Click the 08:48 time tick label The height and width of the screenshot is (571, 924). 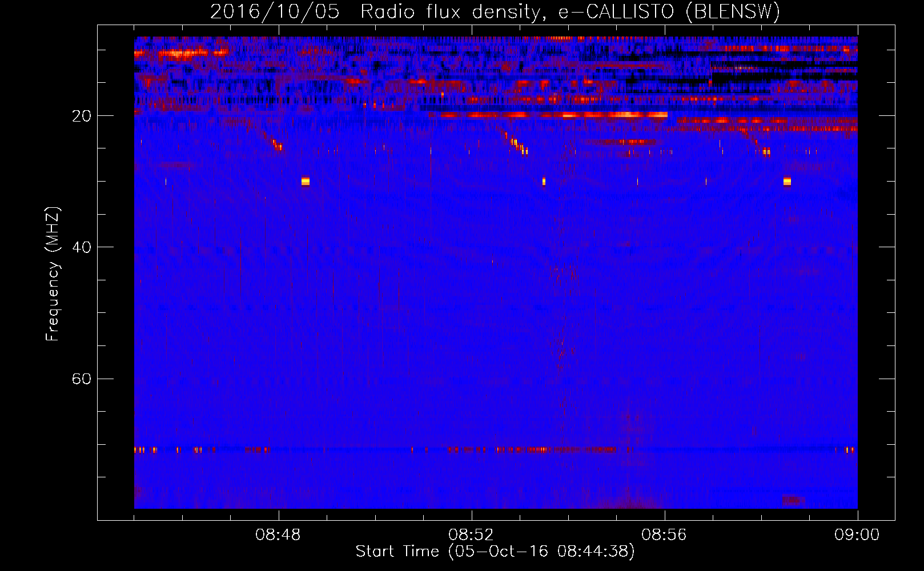click(x=278, y=535)
